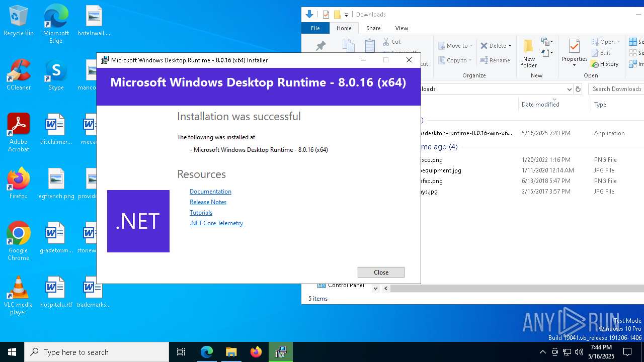Open the Recycle Bin desktop icon
644x362 pixels.
[x=19, y=21]
